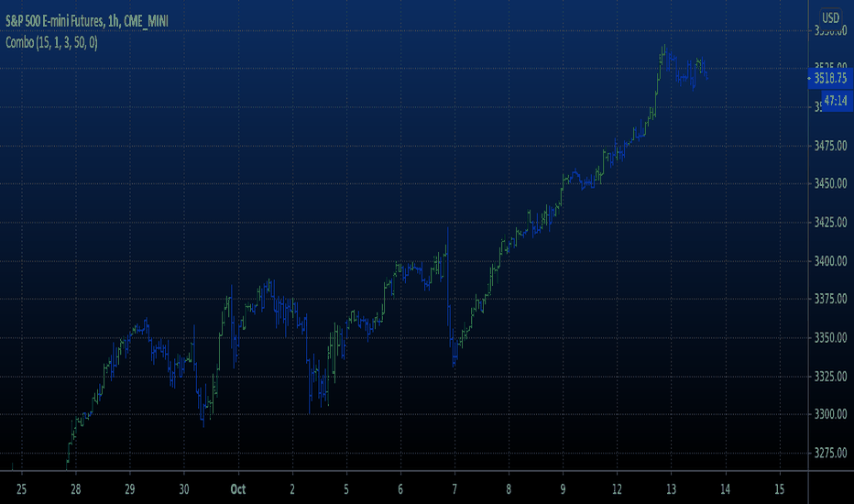Select the 3400.00 price axis label
This screenshot has height=504, width=854.
830,261
